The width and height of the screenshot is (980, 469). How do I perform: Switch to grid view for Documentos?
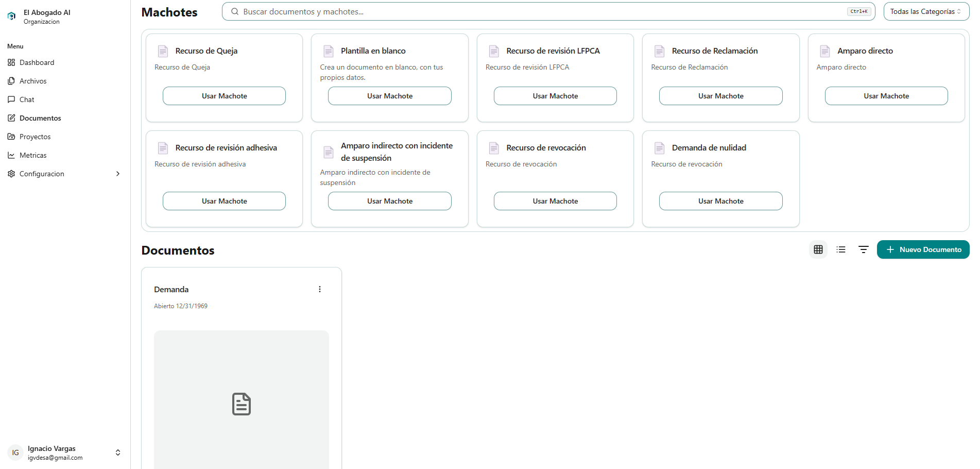pyautogui.click(x=818, y=249)
